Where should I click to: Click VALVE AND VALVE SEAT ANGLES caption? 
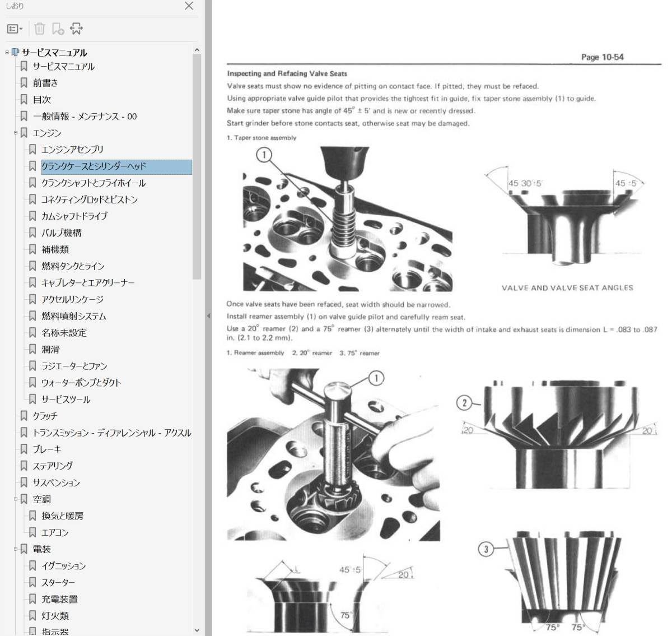point(567,288)
